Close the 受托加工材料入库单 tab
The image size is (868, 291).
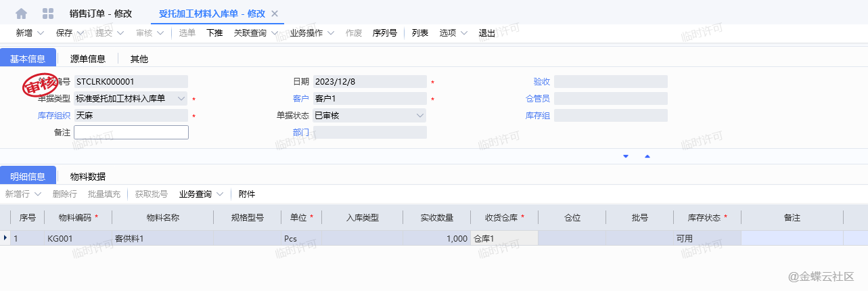(274, 14)
